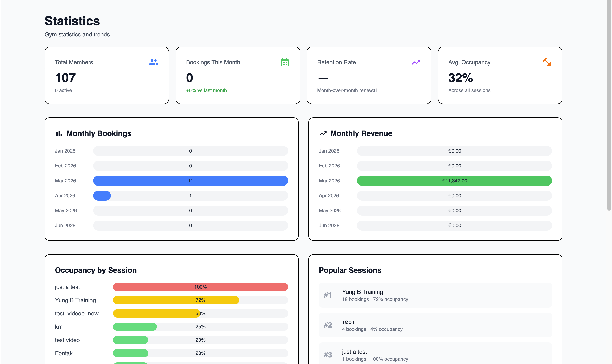
Task: Open the Avg. Occupancy card showing 32%
Action: click(500, 75)
